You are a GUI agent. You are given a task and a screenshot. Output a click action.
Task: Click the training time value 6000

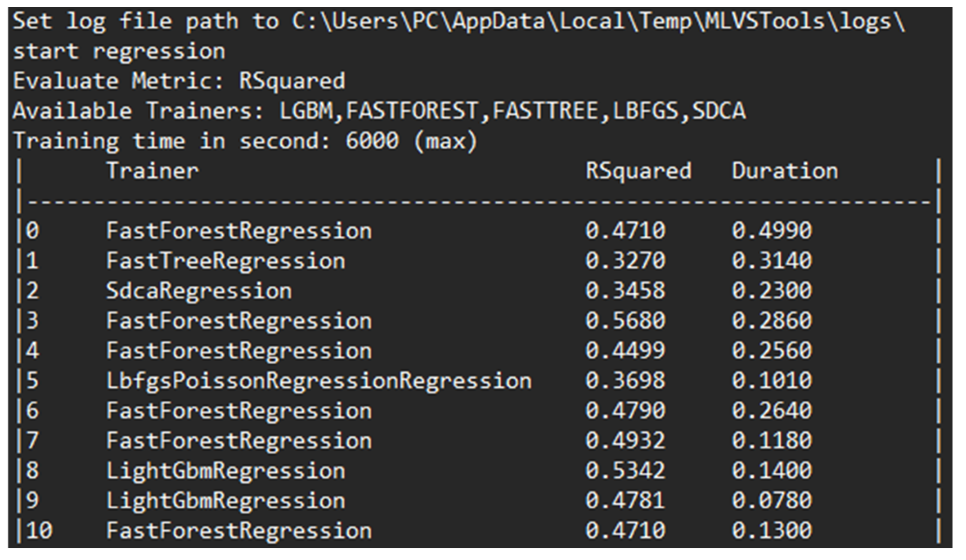click(372, 141)
